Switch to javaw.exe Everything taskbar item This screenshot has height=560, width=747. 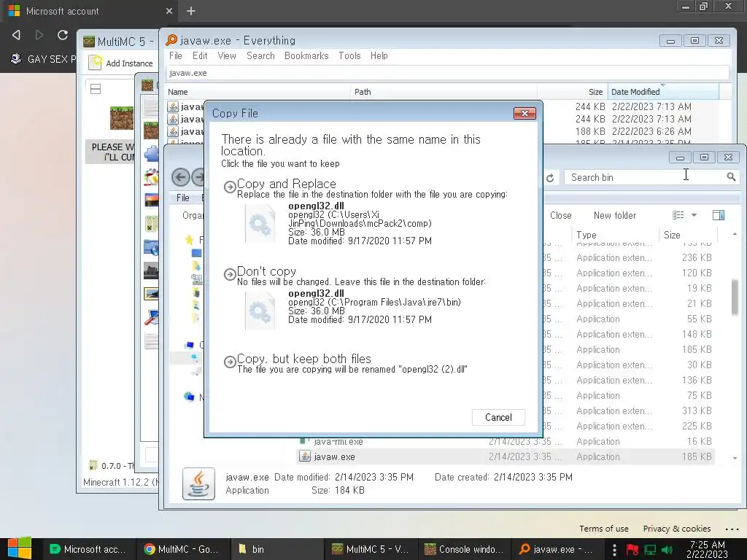[557, 549]
